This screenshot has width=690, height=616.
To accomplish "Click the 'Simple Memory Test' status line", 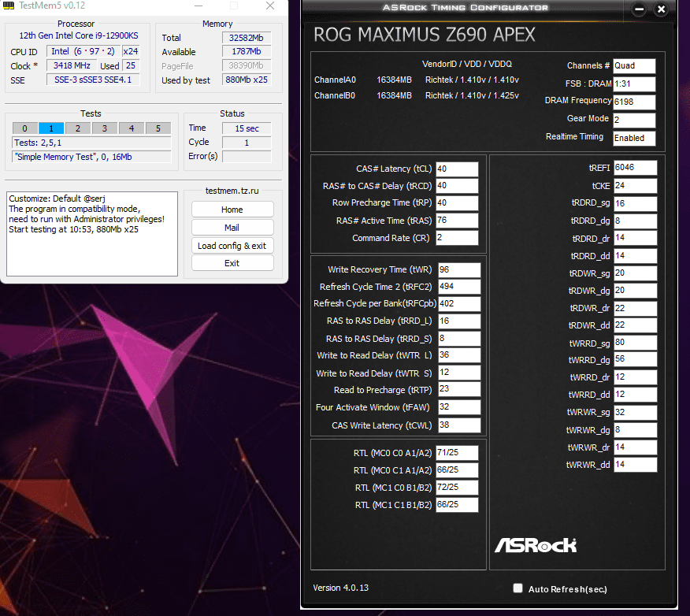I will coord(91,157).
